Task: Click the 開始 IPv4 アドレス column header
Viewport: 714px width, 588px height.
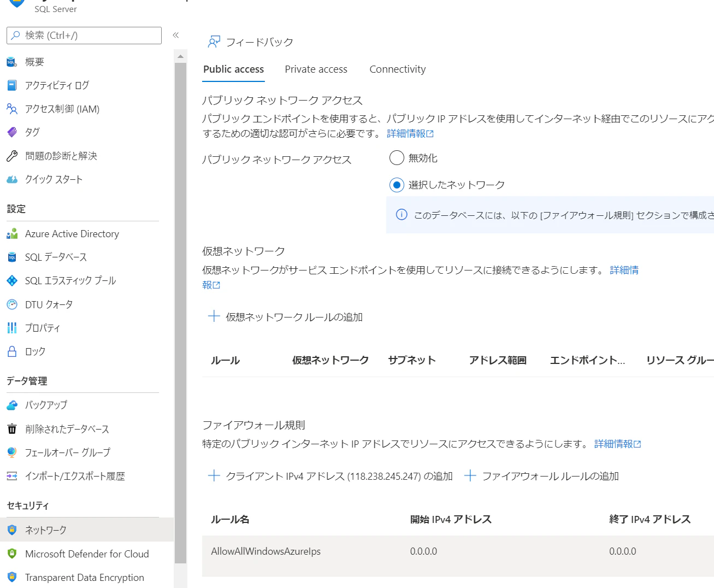Action: pos(451,519)
